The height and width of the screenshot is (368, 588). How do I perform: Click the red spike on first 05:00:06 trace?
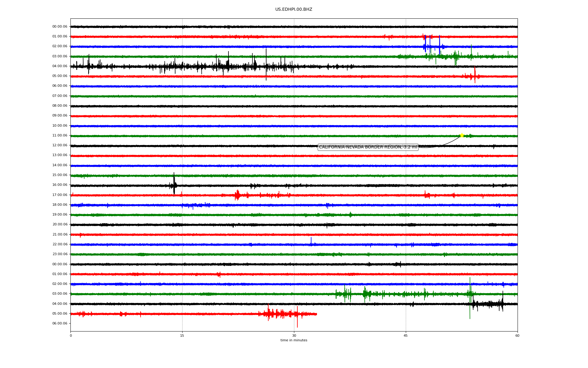tap(475, 75)
